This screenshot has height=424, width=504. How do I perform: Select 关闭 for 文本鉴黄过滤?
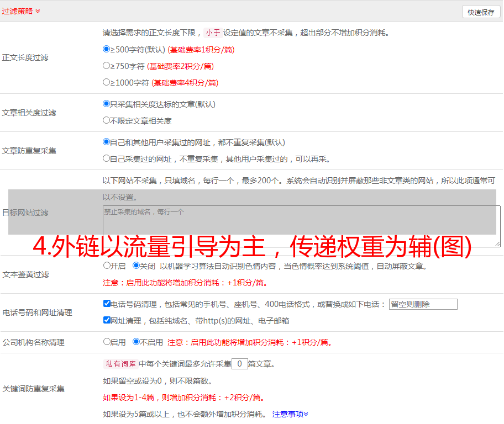point(136,266)
